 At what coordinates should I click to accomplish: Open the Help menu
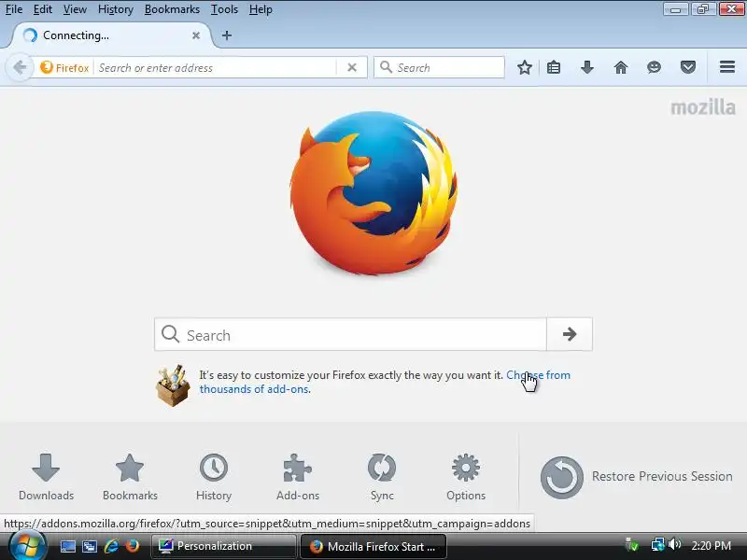(x=261, y=9)
